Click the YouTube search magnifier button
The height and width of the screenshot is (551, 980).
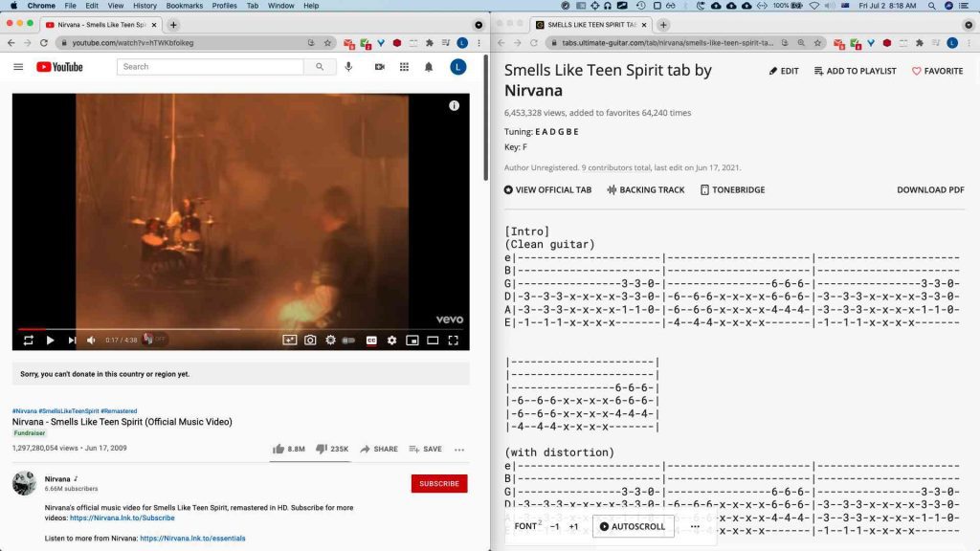pyautogui.click(x=319, y=67)
